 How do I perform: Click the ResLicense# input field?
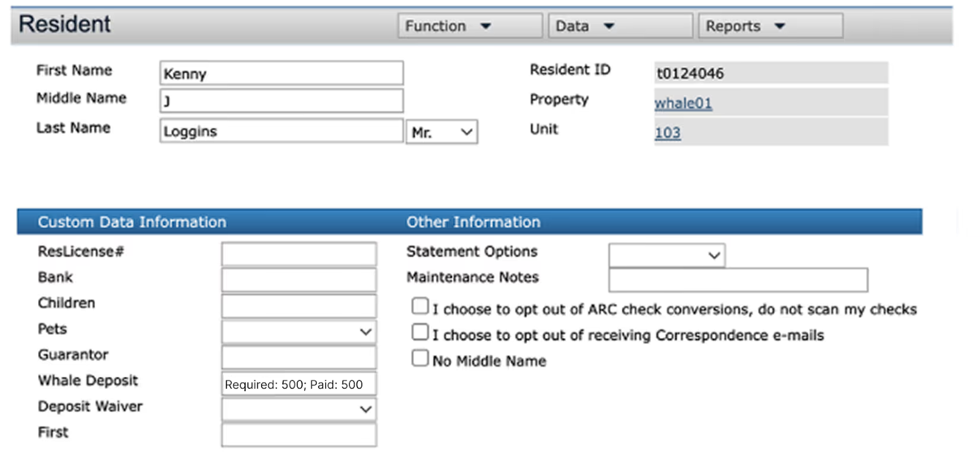click(299, 254)
